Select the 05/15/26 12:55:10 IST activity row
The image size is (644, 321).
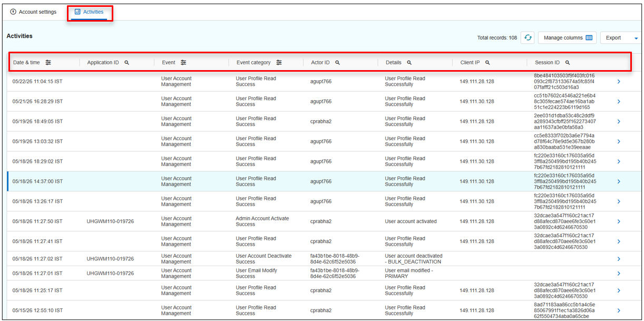click(x=324, y=310)
